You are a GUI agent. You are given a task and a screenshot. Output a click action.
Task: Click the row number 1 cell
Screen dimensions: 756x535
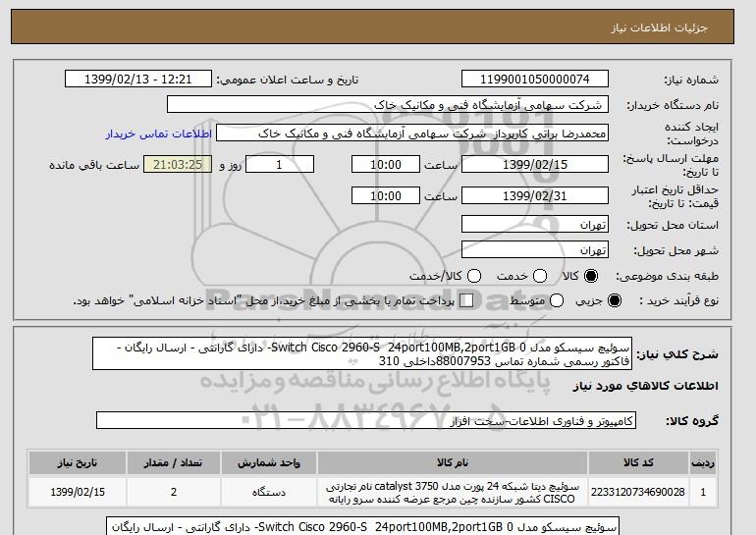(x=703, y=492)
